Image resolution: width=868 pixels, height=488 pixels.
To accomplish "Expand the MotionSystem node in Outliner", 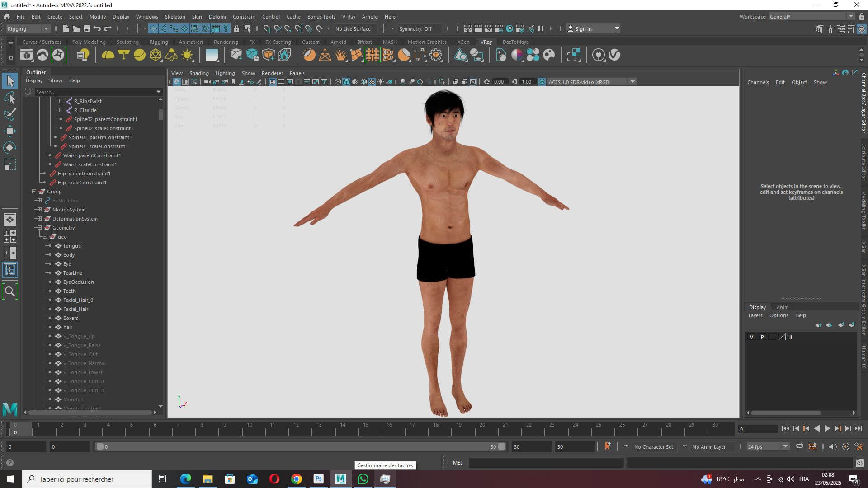I will (x=39, y=210).
